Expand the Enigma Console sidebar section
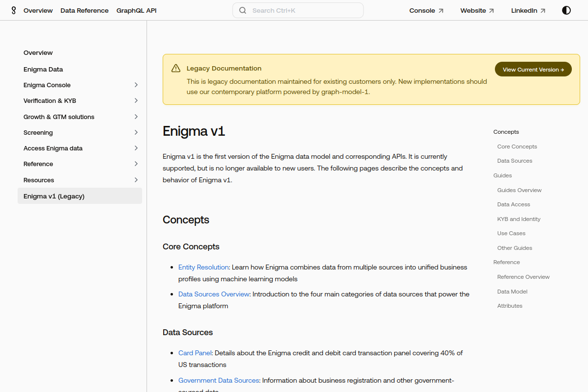The height and width of the screenshot is (392, 588). [136, 85]
